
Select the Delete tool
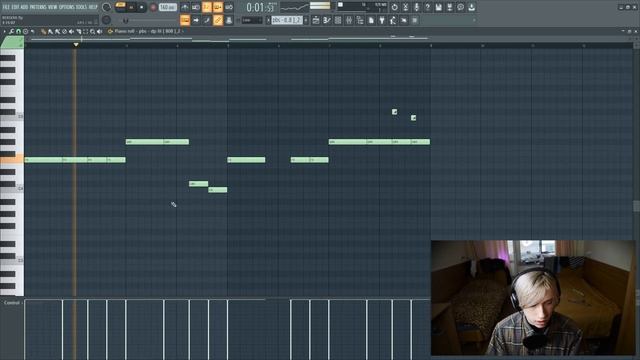coord(64,31)
